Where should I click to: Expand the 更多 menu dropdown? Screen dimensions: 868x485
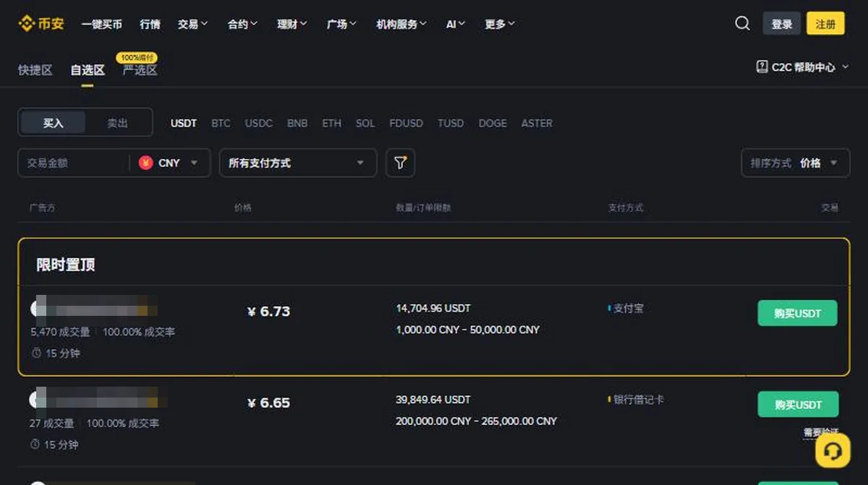[500, 24]
